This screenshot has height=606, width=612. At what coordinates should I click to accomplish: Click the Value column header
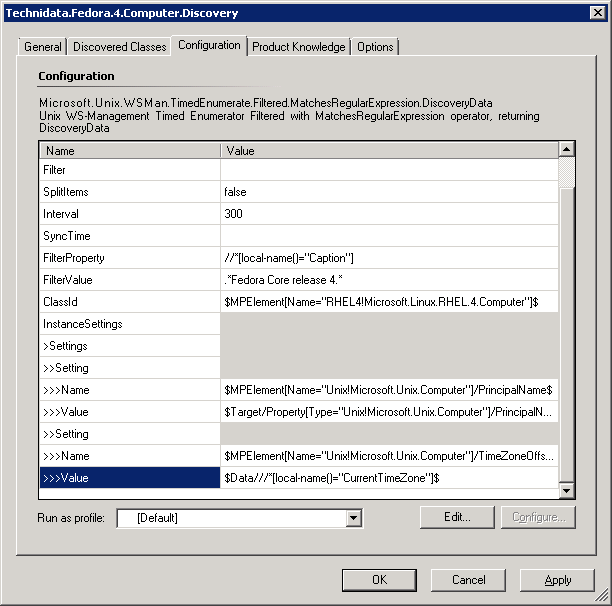(389, 151)
